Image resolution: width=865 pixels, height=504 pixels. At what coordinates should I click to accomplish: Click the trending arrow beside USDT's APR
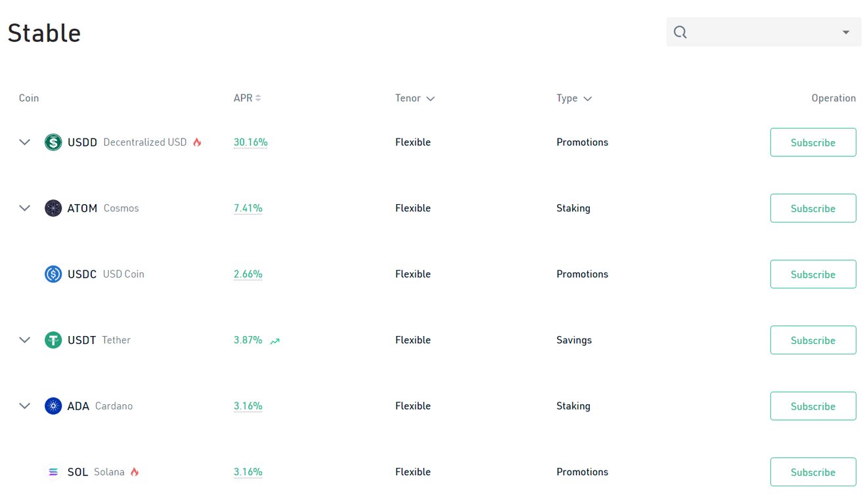click(275, 341)
